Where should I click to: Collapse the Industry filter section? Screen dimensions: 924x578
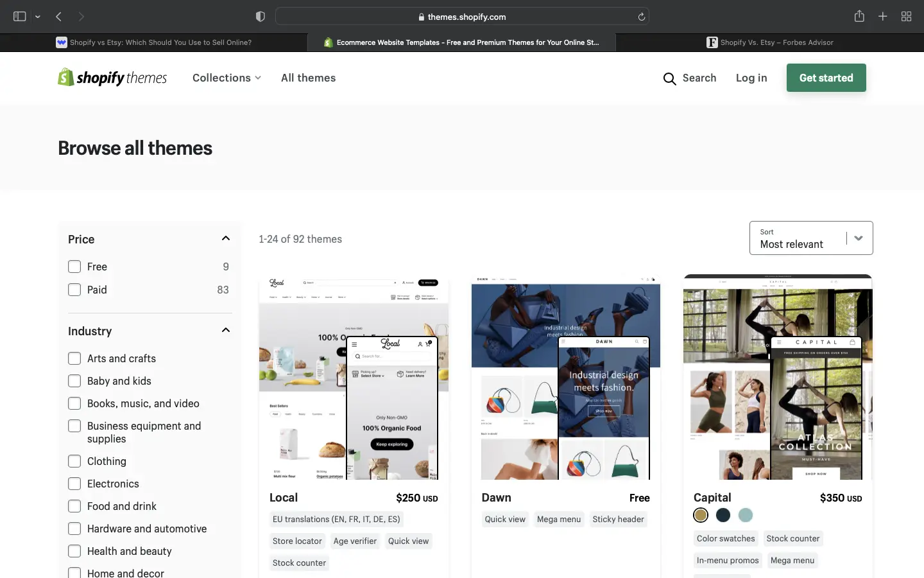(x=226, y=330)
